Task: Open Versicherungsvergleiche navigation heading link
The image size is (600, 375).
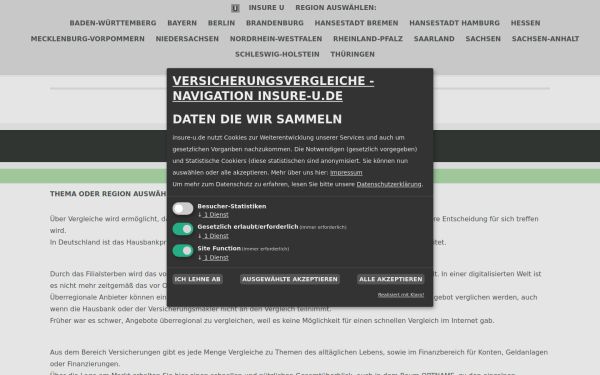Action: (x=273, y=88)
